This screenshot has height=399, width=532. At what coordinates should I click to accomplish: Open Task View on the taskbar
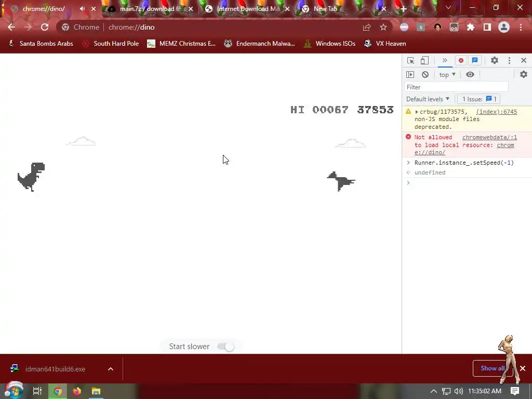pos(37,391)
